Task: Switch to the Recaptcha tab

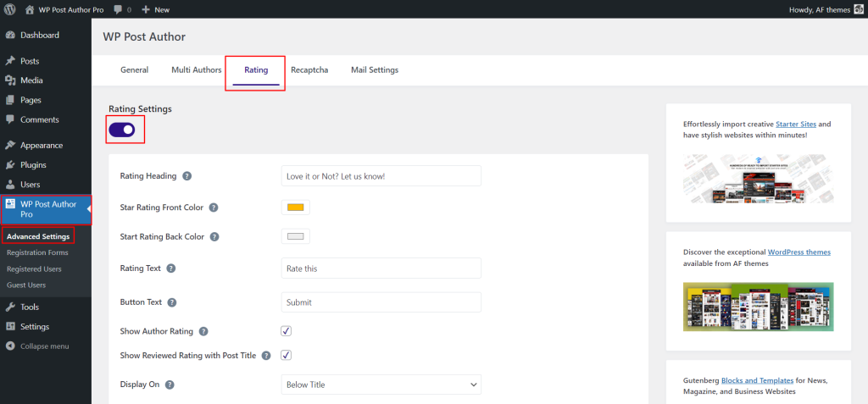Action: [309, 70]
